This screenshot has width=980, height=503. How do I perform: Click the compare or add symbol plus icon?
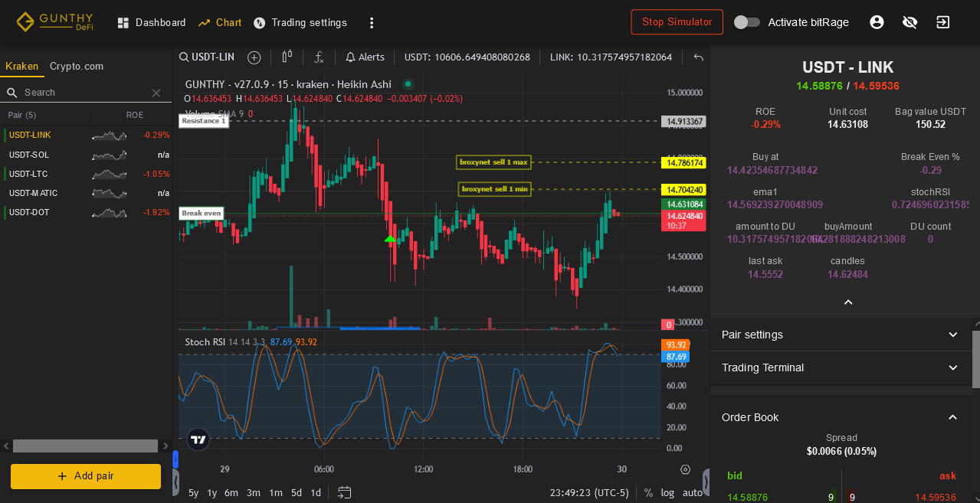point(254,57)
